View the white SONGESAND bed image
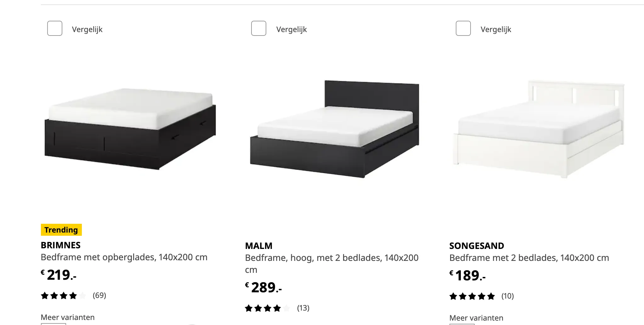Screen dimensions: 644x325 pyautogui.click(x=539, y=129)
